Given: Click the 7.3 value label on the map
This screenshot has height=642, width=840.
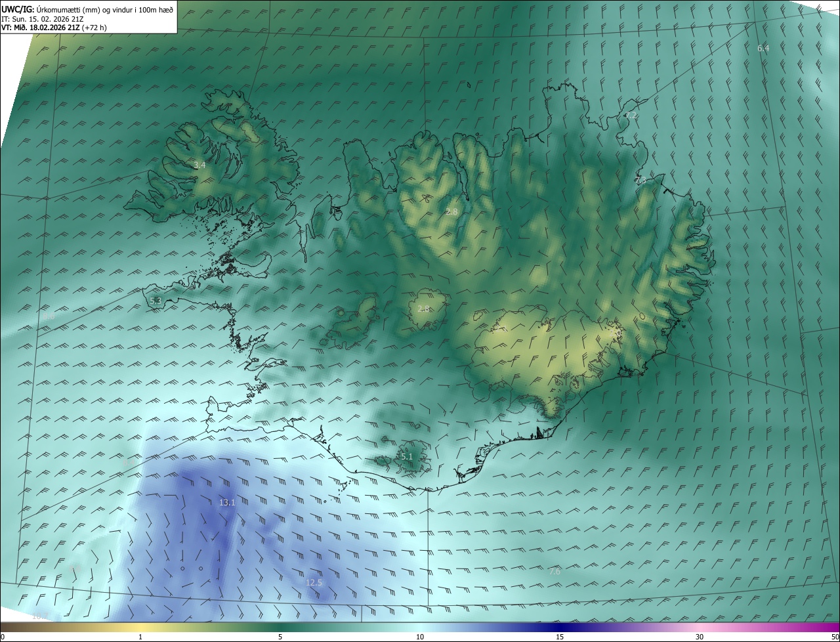Looking at the screenshot, I should [640, 180].
